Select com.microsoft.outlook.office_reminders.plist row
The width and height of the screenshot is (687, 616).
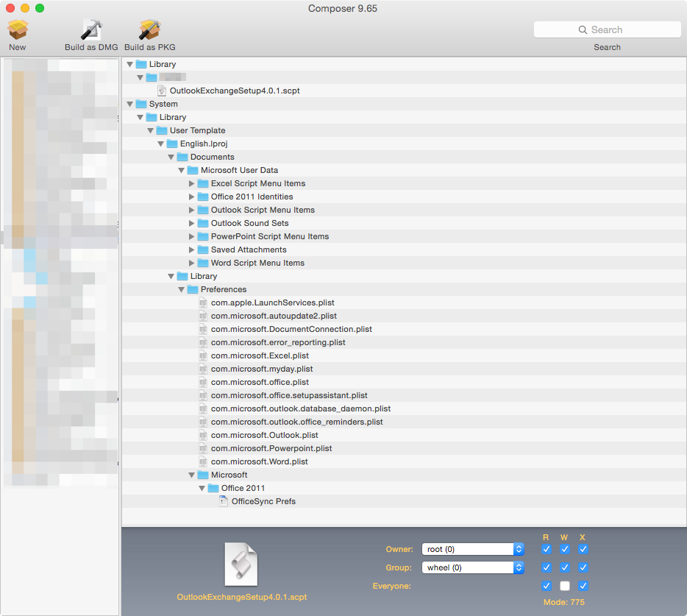tap(404, 422)
